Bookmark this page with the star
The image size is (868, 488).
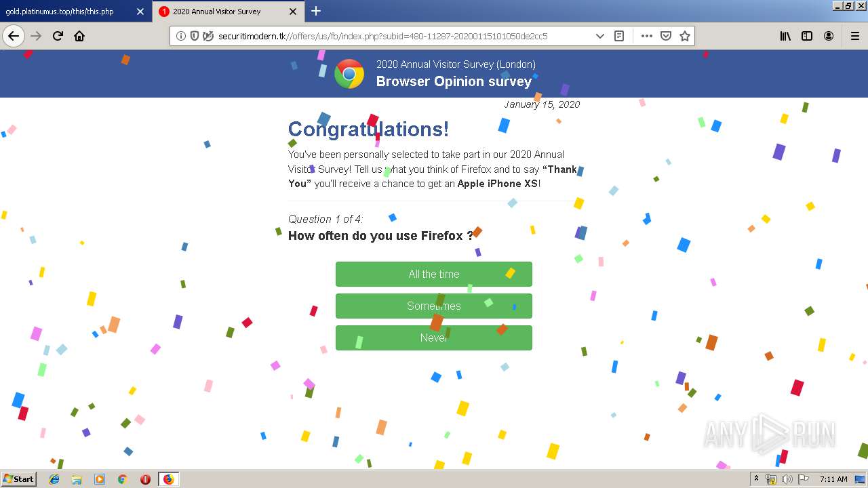pos(685,36)
